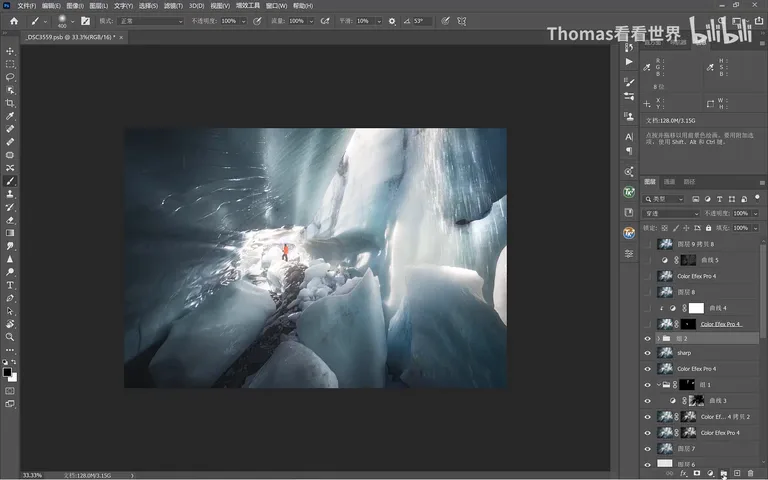Open the layer blend mode 穿透 dropdown
Viewport: 768px width, 480px height.
pyautogui.click(x=671, y=214)
